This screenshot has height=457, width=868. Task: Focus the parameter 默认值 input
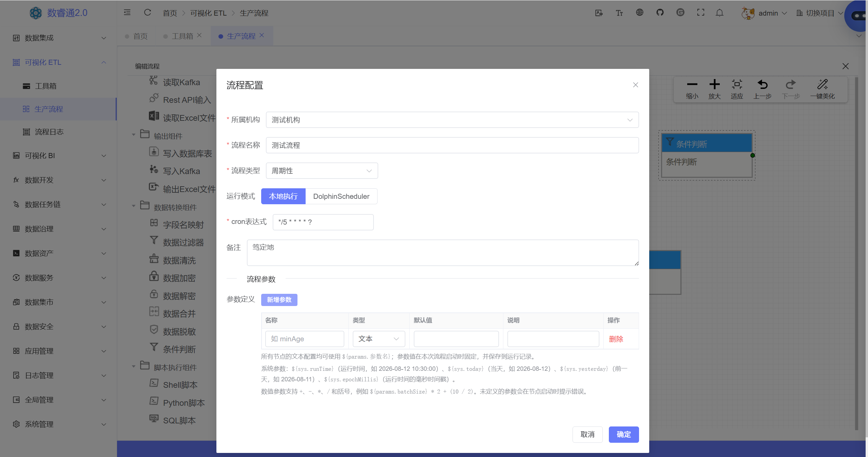[x=456, y=339]
